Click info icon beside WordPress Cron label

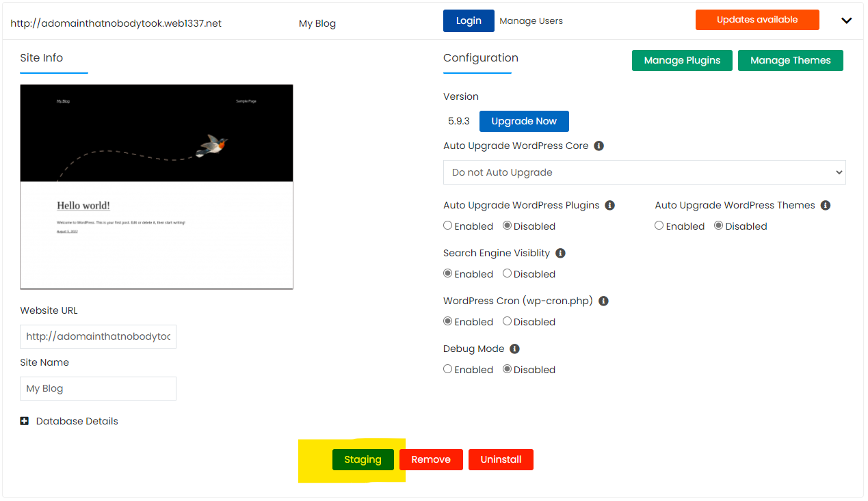(603, 301)
